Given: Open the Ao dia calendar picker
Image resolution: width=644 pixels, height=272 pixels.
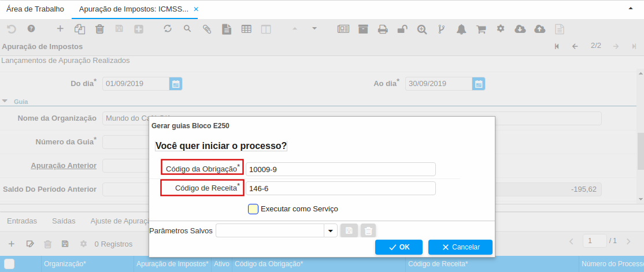Looking at the screenshot, I should 479,84.
